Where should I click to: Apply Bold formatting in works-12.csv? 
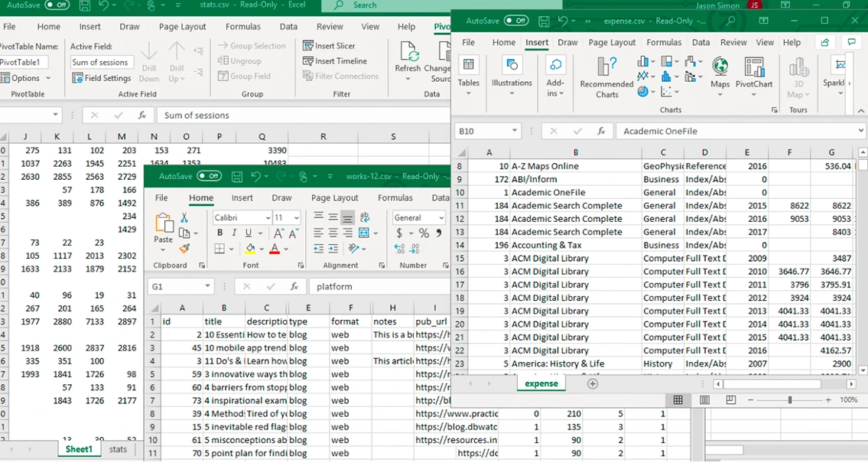point(220,233)
